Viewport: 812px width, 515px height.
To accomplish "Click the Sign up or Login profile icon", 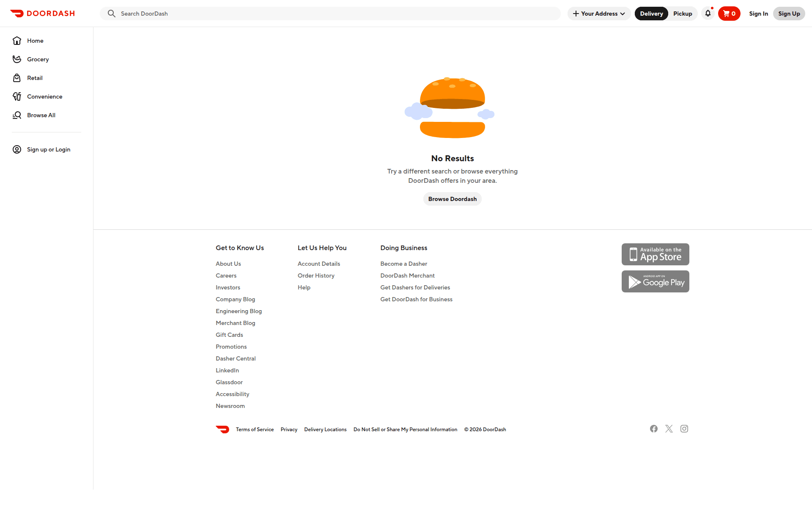I will click(x=17, y=149).
